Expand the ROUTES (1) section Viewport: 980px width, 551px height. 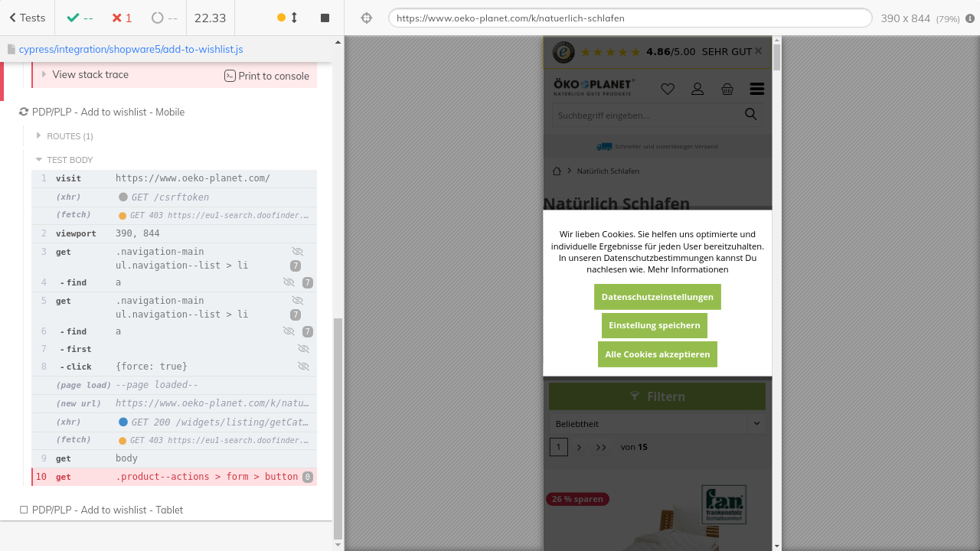(x=69, y=136)
